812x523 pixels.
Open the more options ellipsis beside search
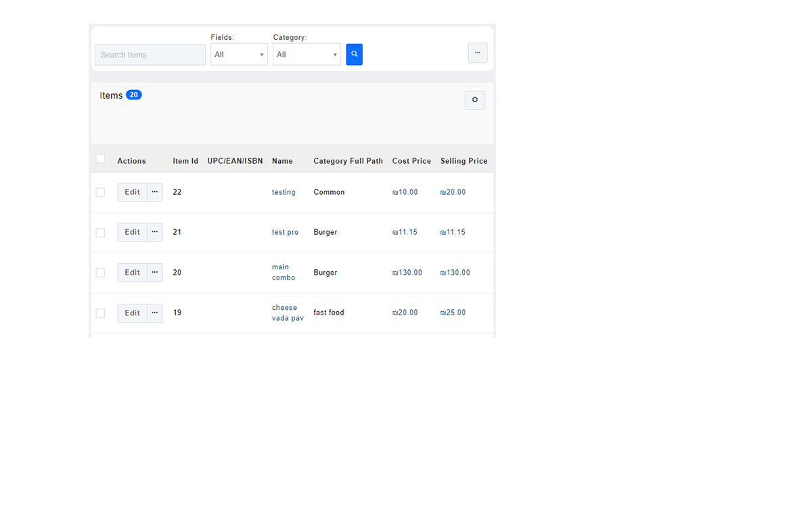[x=477, y=53]
